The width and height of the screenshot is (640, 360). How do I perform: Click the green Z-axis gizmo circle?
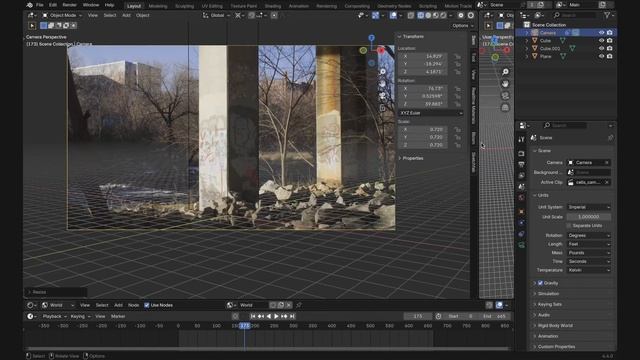(363, 50)
